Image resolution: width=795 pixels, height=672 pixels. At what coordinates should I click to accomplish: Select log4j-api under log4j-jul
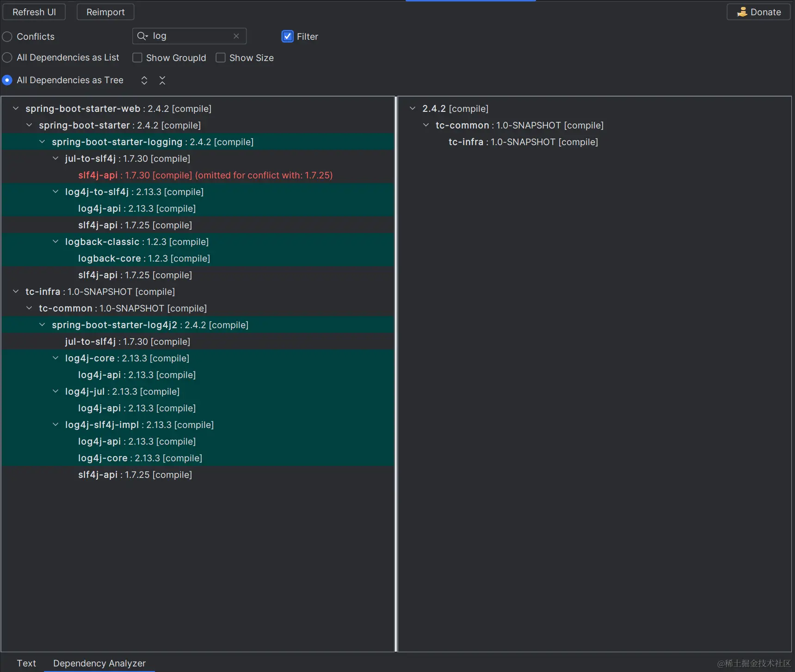click(x=198, y=408)
